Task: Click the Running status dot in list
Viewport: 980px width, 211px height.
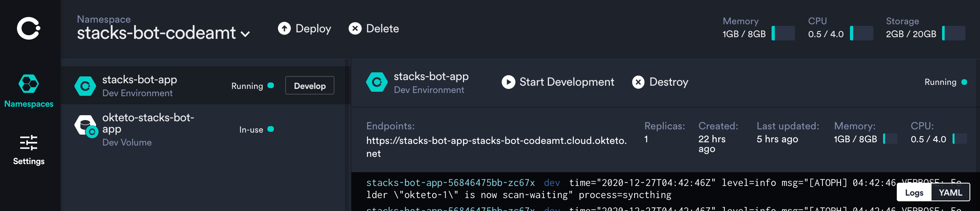Action: (x=271, y=85)
